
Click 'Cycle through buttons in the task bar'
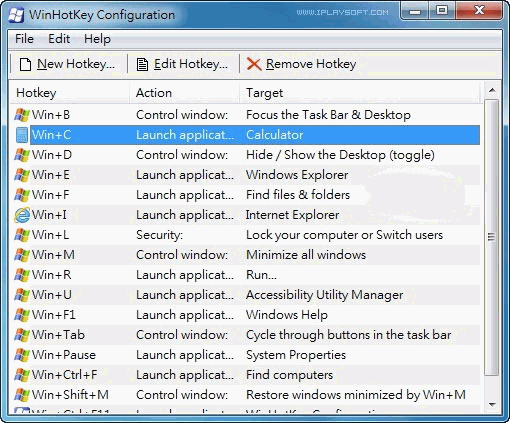click(349, 335)
